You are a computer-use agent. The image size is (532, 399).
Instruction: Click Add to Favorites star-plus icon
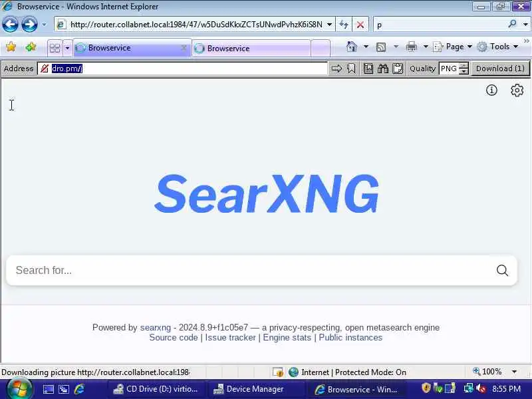[31, 47]
